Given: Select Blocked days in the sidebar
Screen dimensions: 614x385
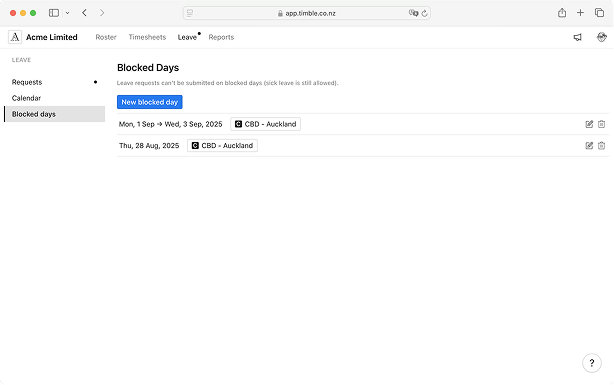Looking at the screenshot, I should pos(54,114).
